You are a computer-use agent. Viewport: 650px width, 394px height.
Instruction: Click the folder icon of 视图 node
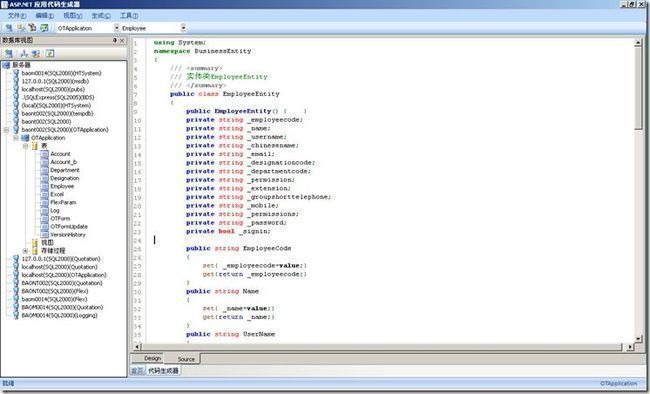(35, 243)
